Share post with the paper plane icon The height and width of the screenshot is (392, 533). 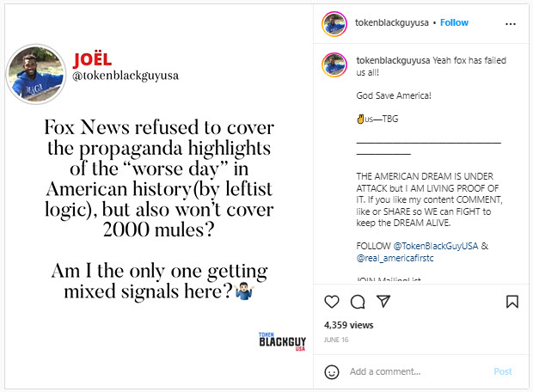[x=384, y=302]
